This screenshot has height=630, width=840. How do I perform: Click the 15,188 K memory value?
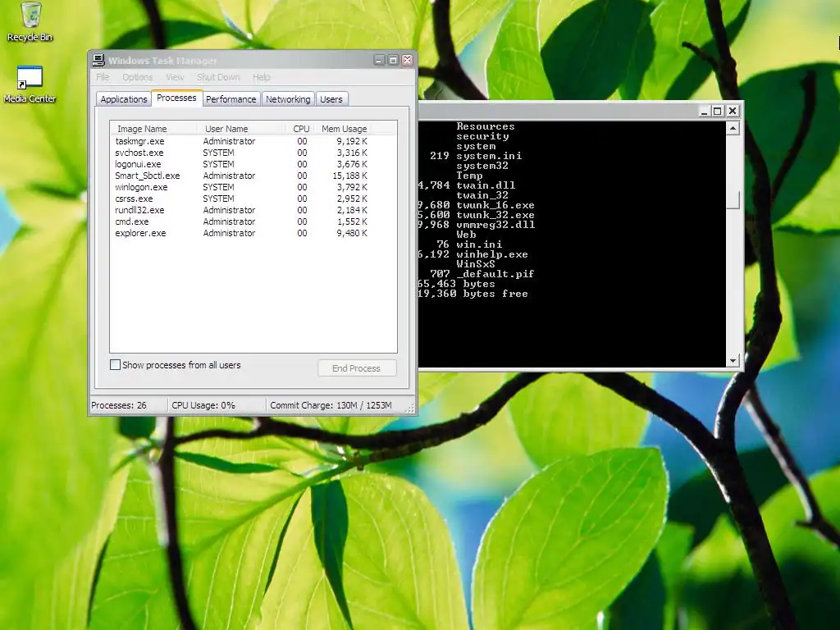(349, 176)
